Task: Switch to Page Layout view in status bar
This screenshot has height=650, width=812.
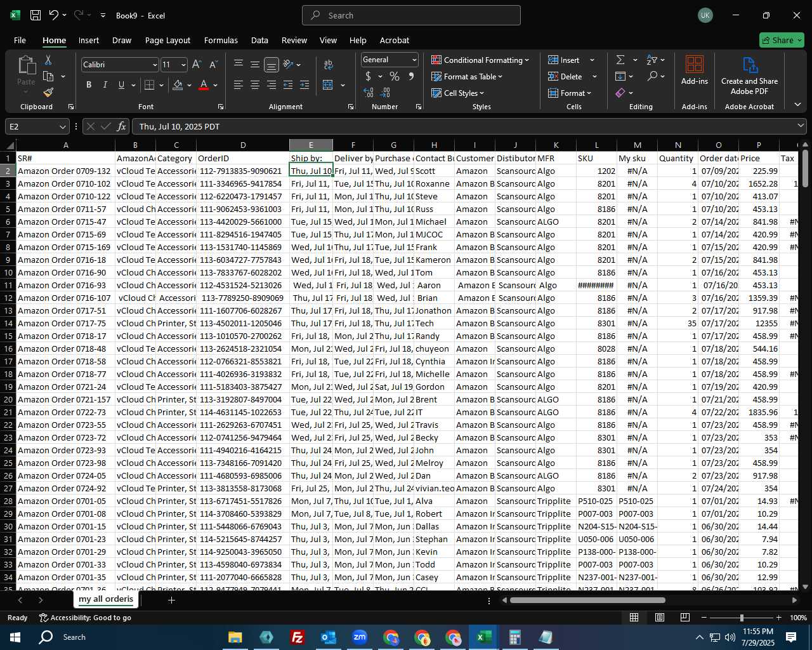Action: pos(660,618)
